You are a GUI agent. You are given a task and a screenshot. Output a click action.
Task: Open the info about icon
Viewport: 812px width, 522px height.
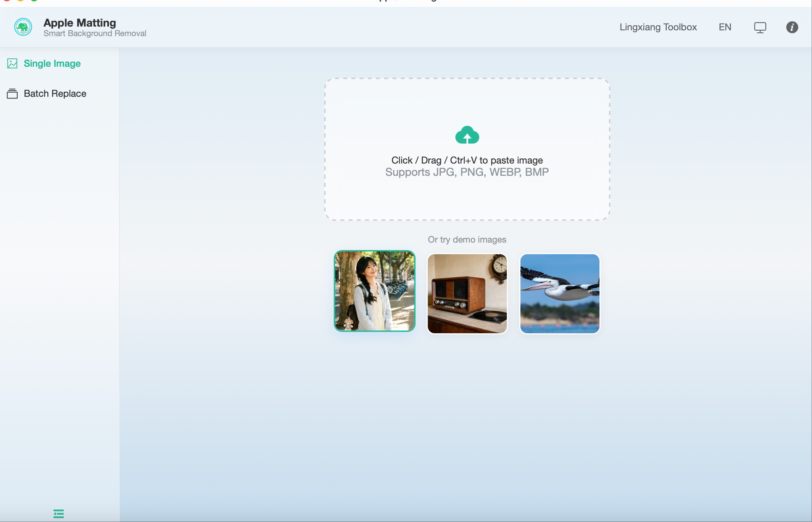(792, 27)
